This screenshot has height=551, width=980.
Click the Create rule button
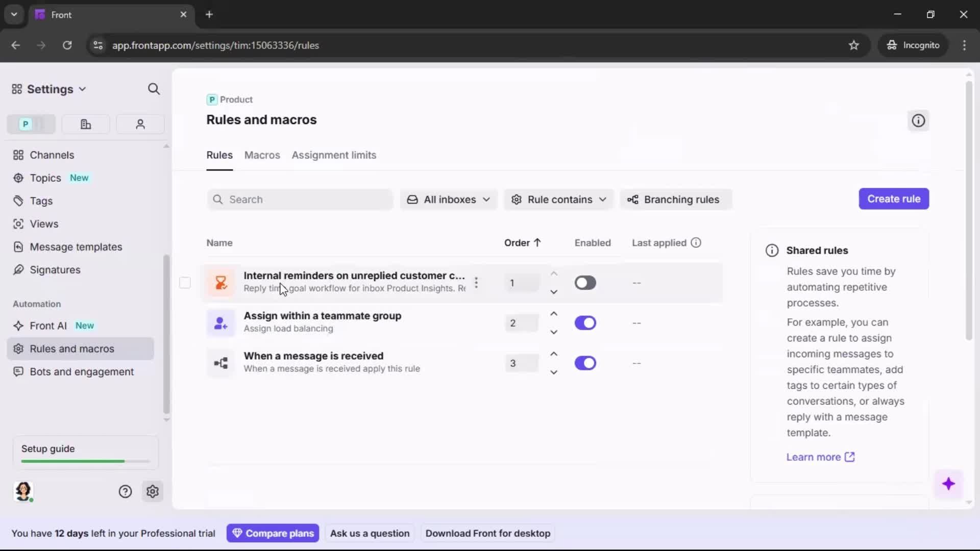tap(894, 199)
